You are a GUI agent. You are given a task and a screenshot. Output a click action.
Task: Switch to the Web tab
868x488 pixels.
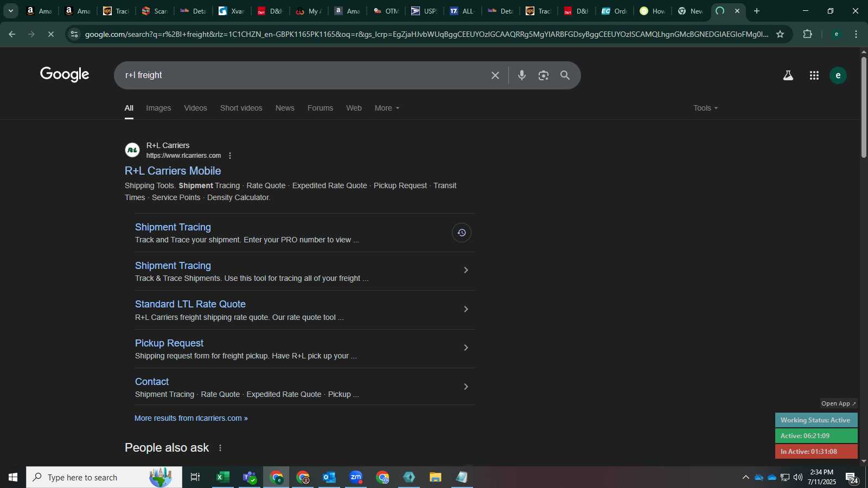coord(354,108)
